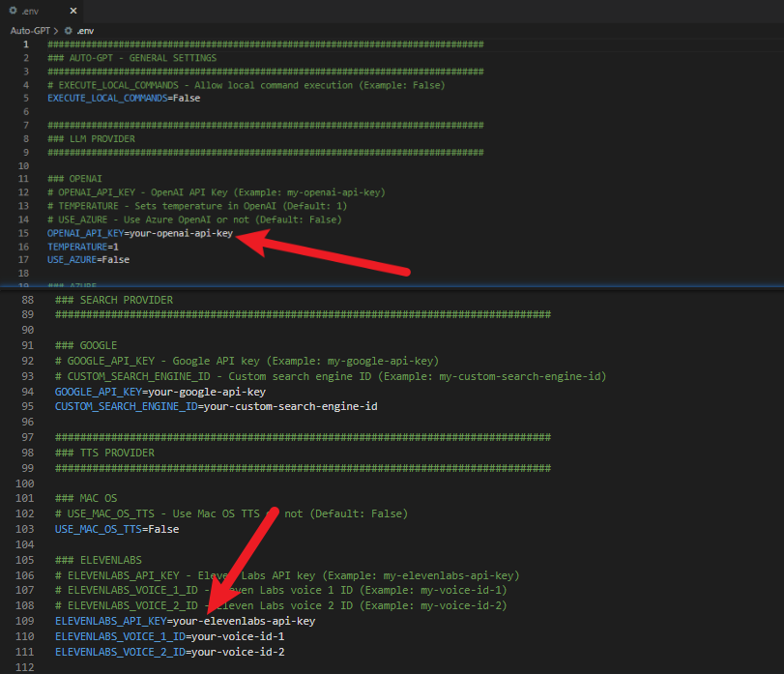
Task: Click GOOGLE_API_KEY variable on line 94
Action: pyautogui.click(x=99, y=392)
